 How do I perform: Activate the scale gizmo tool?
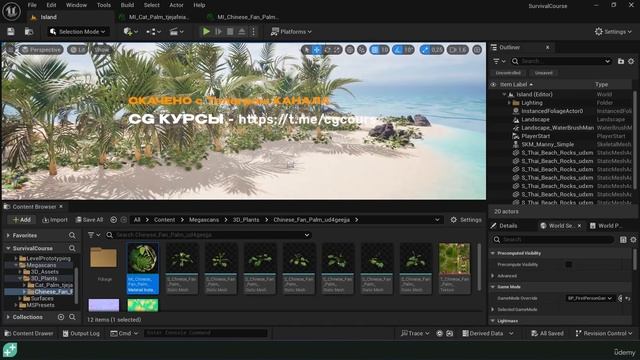[337, 50]
